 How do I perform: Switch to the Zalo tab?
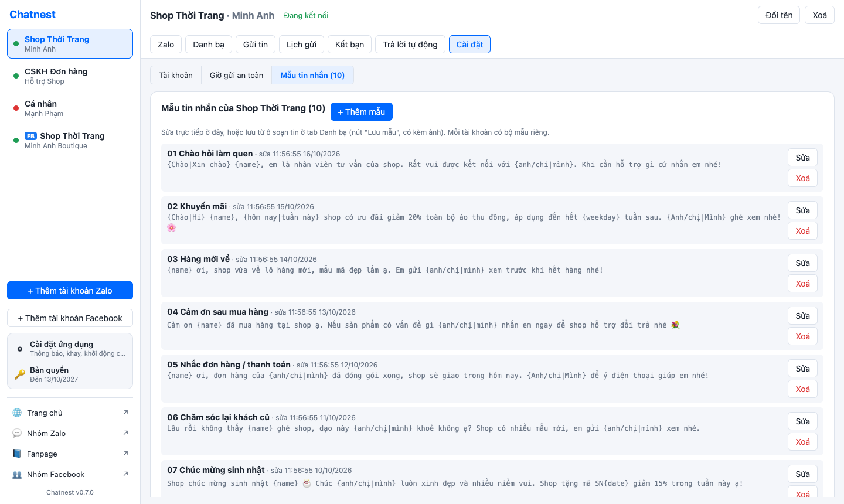(x=166, y=45)
